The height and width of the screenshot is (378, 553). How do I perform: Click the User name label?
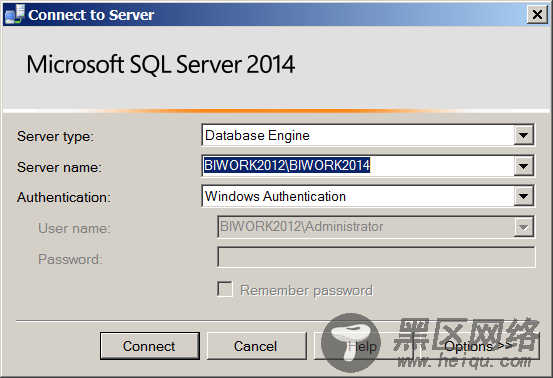pos(74,228)
